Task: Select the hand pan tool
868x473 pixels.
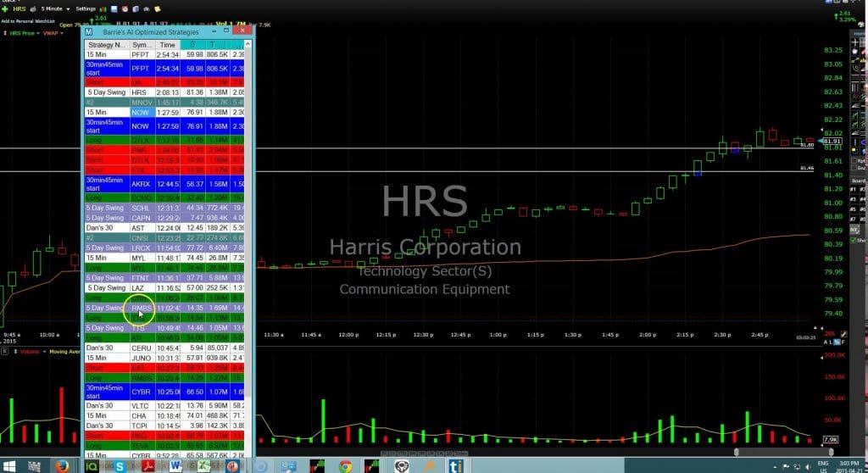Action: pos(854,51)
